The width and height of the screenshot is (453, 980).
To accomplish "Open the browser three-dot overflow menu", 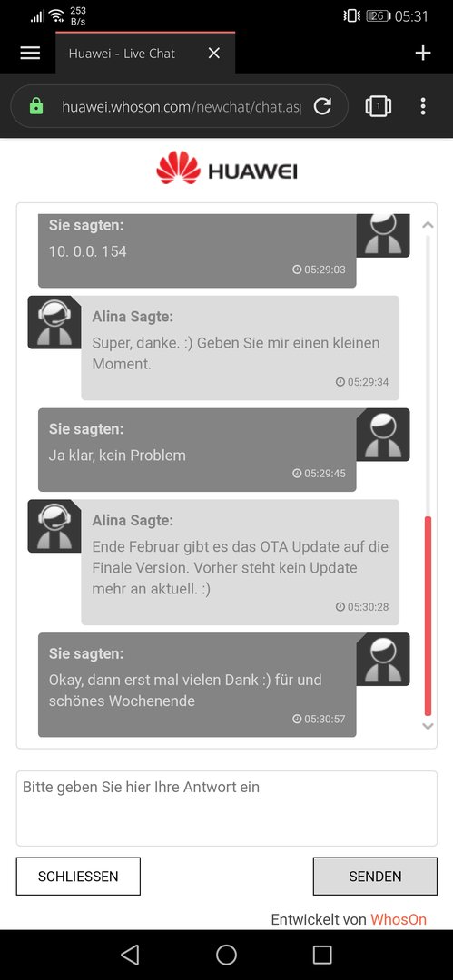I will (423, 106).
